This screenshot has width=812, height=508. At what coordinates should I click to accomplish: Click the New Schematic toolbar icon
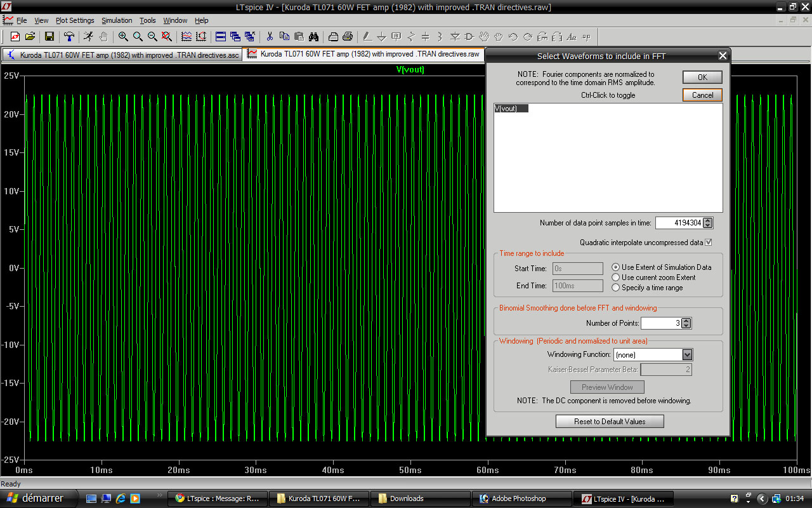[x=15, y=37]
